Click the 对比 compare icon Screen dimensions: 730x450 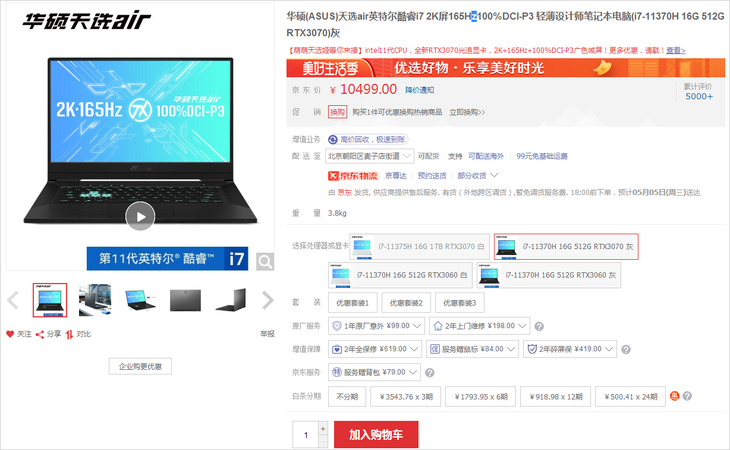pos(69,334)
